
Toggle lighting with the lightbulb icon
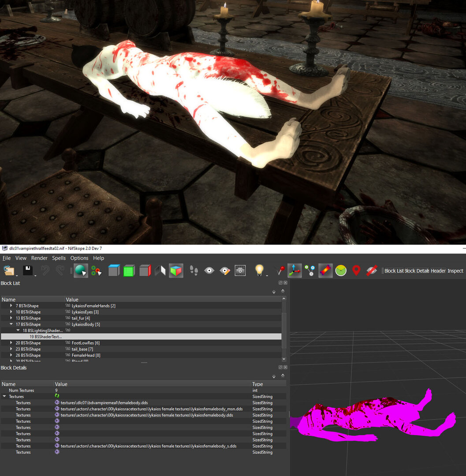pos(259,270)
